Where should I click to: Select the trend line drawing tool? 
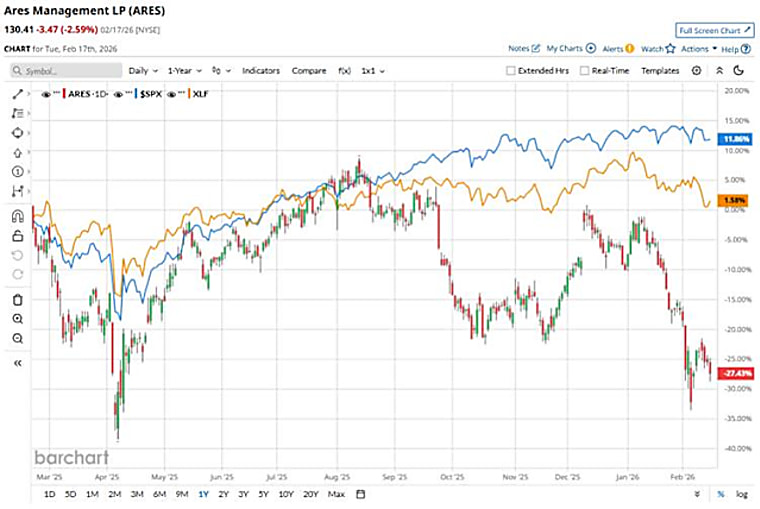17,94
